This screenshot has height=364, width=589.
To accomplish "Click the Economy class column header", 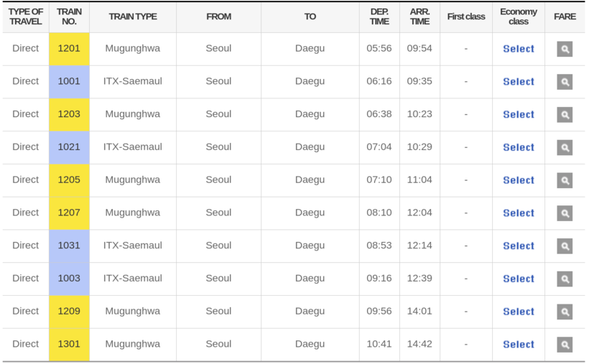I will pyautogui.click(x=519, y=17).
